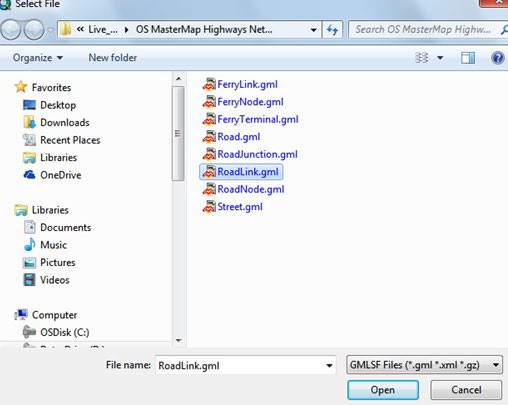Expand the Live_ breadcrumb arrow
Image resolution: width=508 pixels, height=405 pixels.
[x=126, y=30]
